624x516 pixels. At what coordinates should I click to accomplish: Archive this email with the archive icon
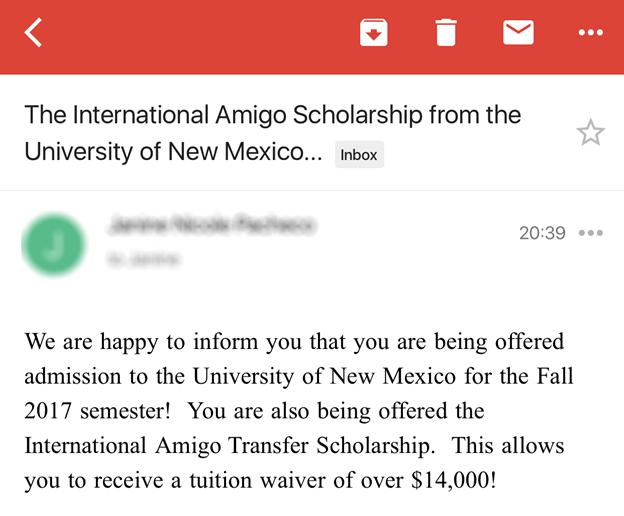373,32
